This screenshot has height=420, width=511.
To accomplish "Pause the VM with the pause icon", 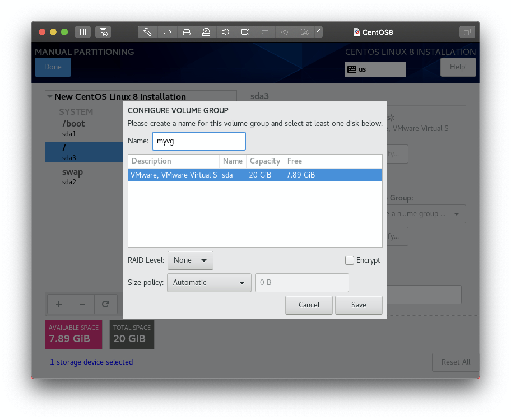I will pos(83,32).
